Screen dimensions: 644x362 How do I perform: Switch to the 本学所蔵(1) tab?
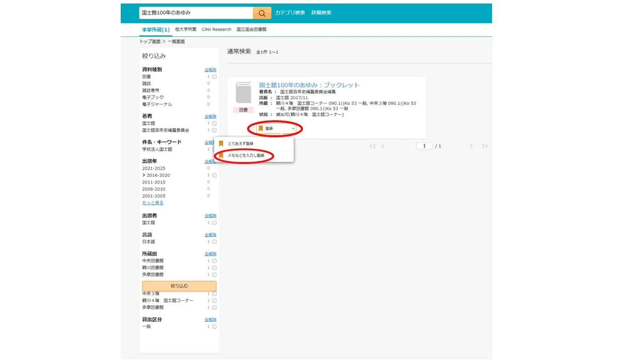coord(156,30)
